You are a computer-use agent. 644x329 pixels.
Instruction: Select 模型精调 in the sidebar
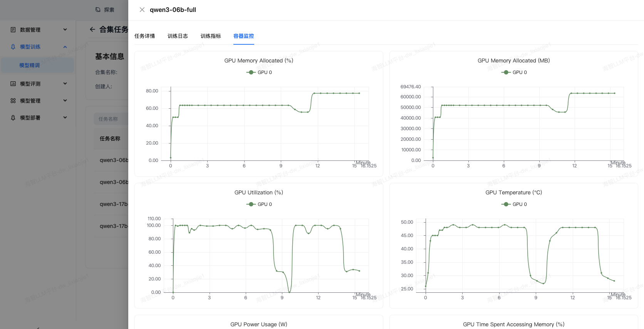pos(30,65)
